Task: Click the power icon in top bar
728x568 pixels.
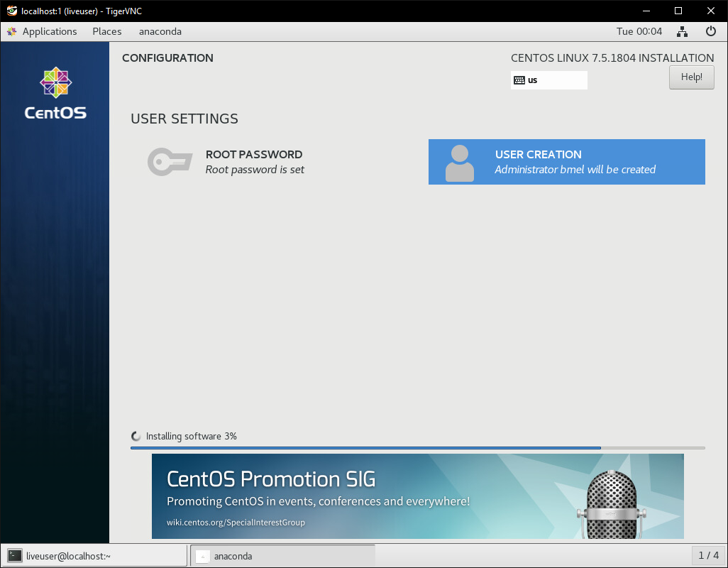Action: point(710,31)
